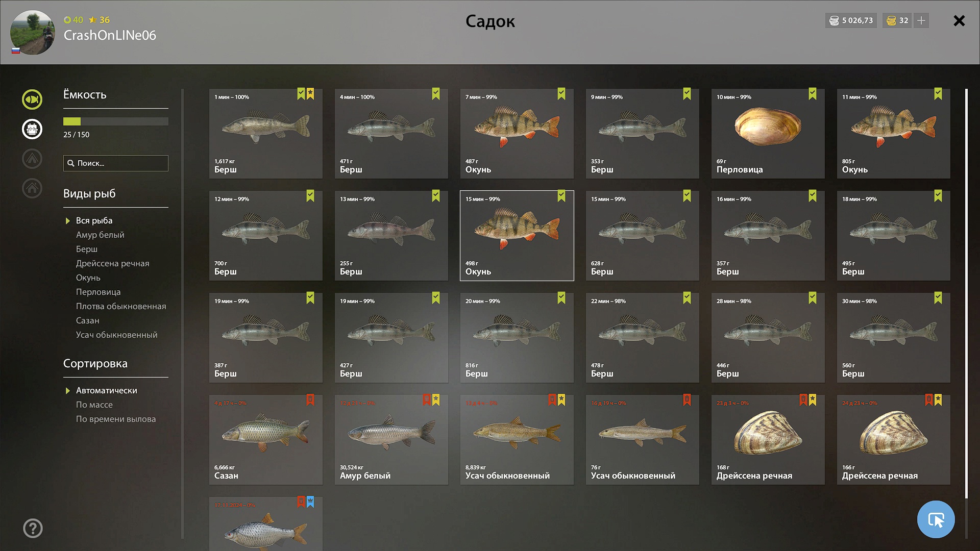This screenshot has height=551, width=980.
Task: Select the second round sidebar icon below the fish
Action: click(32, 129)
